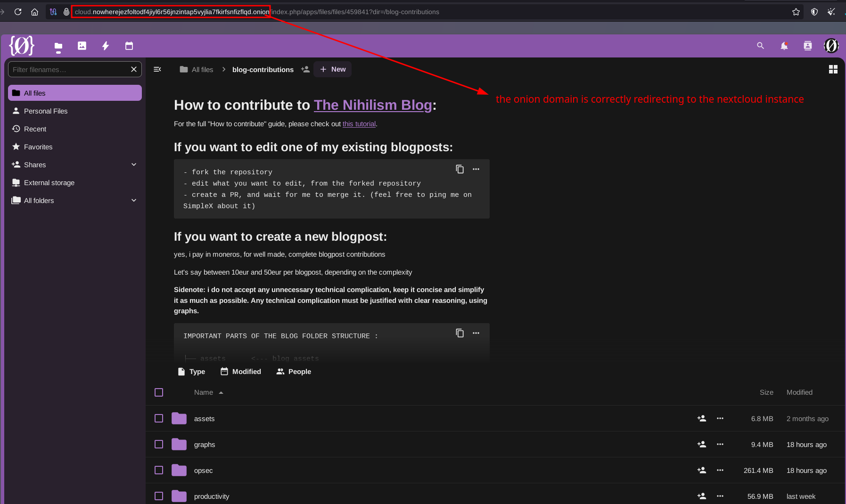
Task: Expand the Shares section chevron
Action: (x=134, y=164)
